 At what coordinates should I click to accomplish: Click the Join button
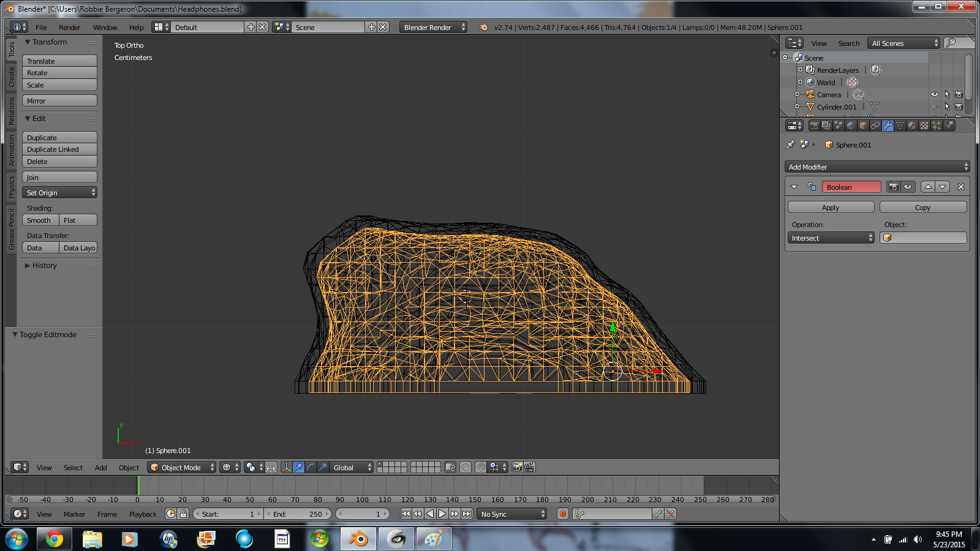pos(59,177)
